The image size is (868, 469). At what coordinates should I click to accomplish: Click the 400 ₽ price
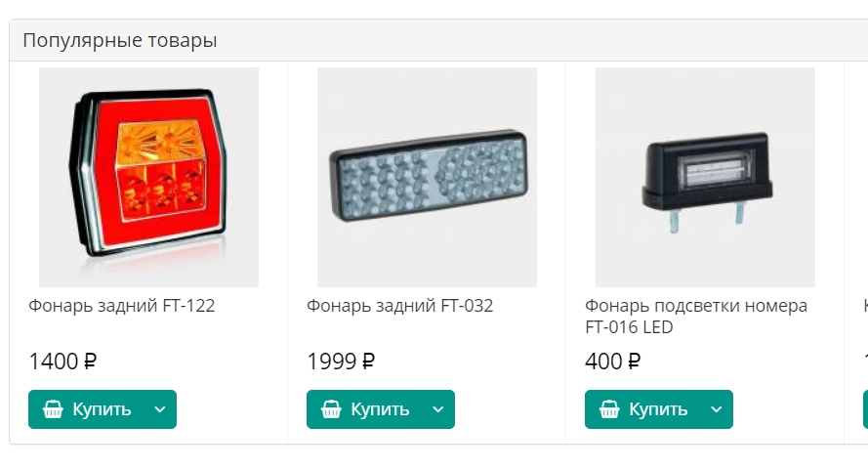(x=613, y=362)
